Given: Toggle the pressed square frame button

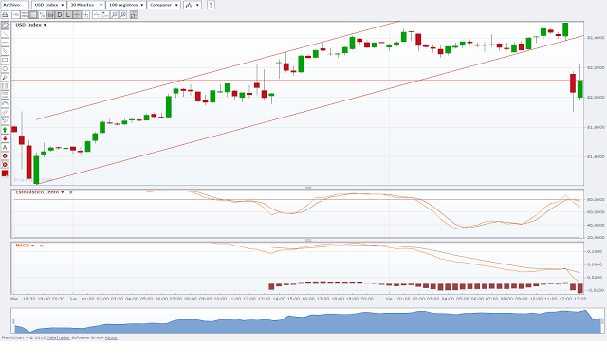Looking at the screenshot, I should click(x=34, y=15).
